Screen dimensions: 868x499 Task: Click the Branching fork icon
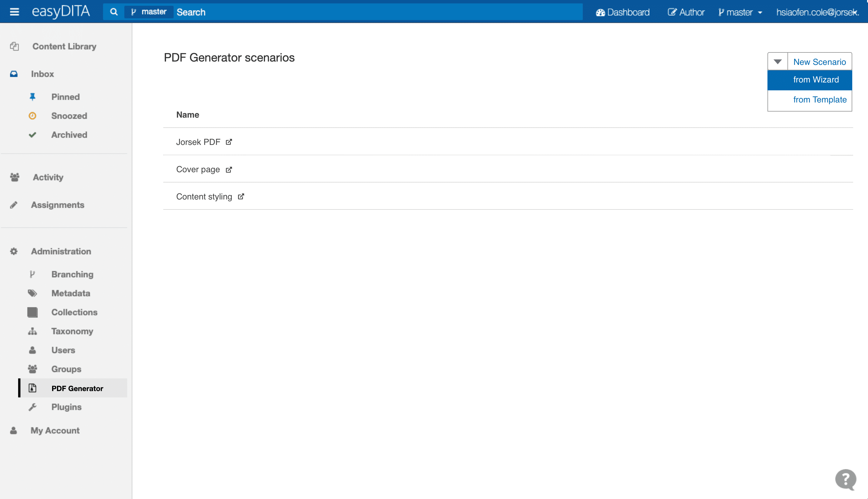(x=32, y=274)
